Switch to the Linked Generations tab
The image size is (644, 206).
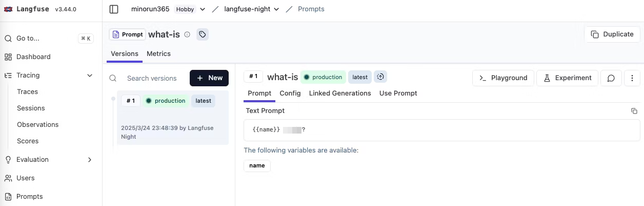click(x=340, y=93)
